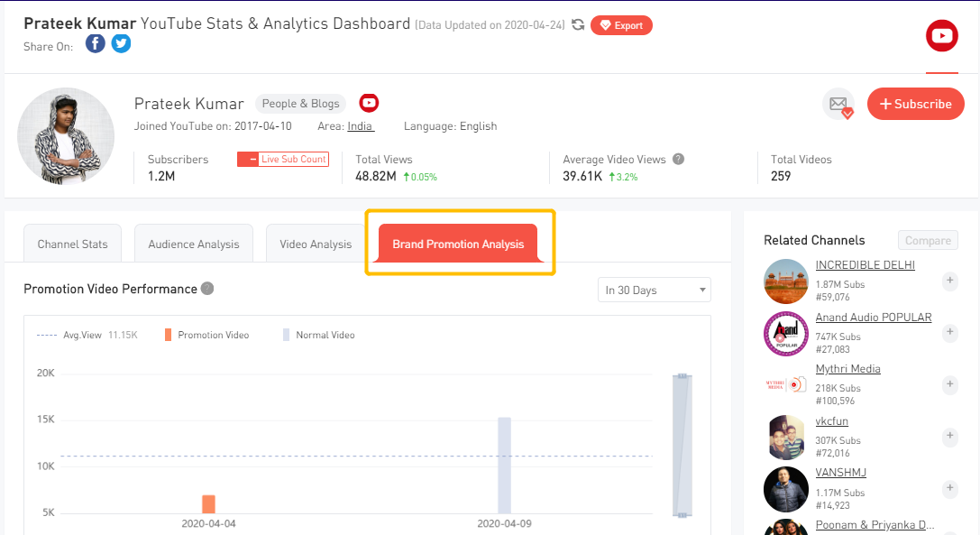This screenshot has height=535, width=980.
Task: Open Anand Audio POPULAR channel thumbnail
Action: point(786,334)
